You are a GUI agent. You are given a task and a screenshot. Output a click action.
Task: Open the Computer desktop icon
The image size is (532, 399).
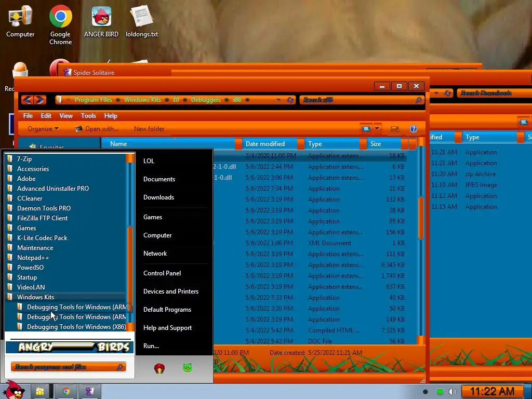20,21
